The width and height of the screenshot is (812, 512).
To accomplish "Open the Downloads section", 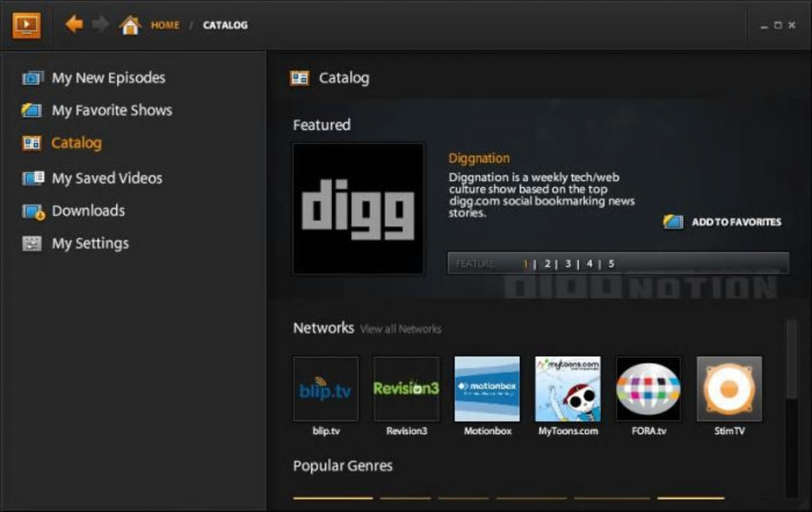I will click(88, 210).
